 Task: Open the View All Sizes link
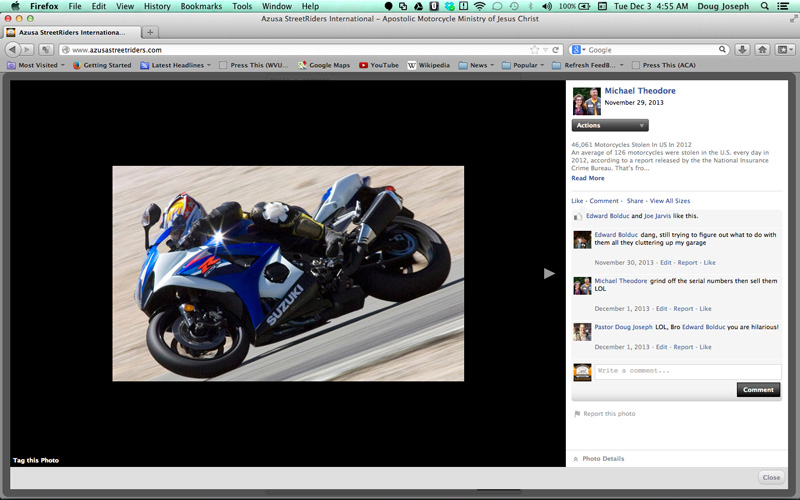pos(670,201)
